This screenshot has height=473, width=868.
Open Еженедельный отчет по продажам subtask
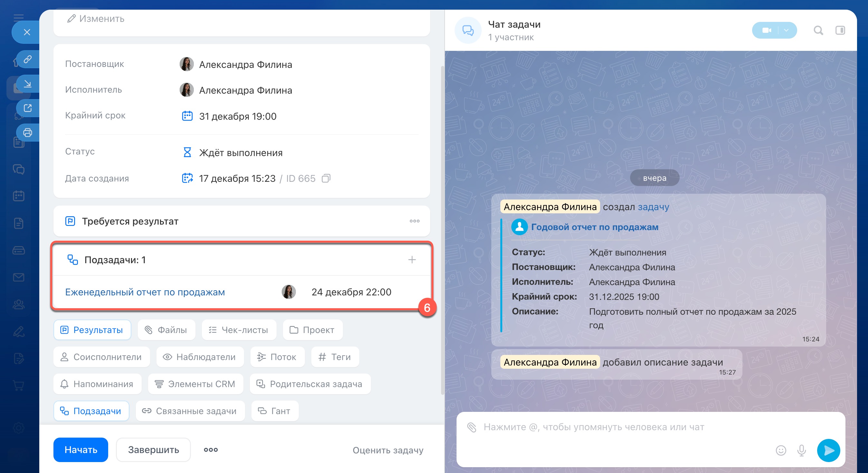(145, 292)
